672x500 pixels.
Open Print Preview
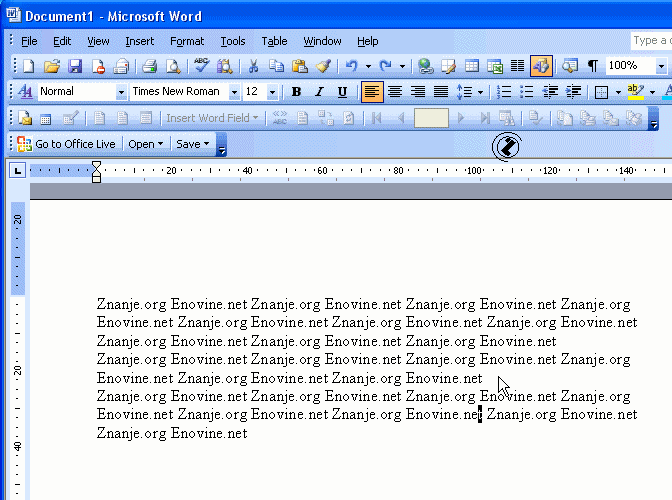[173, 66]
